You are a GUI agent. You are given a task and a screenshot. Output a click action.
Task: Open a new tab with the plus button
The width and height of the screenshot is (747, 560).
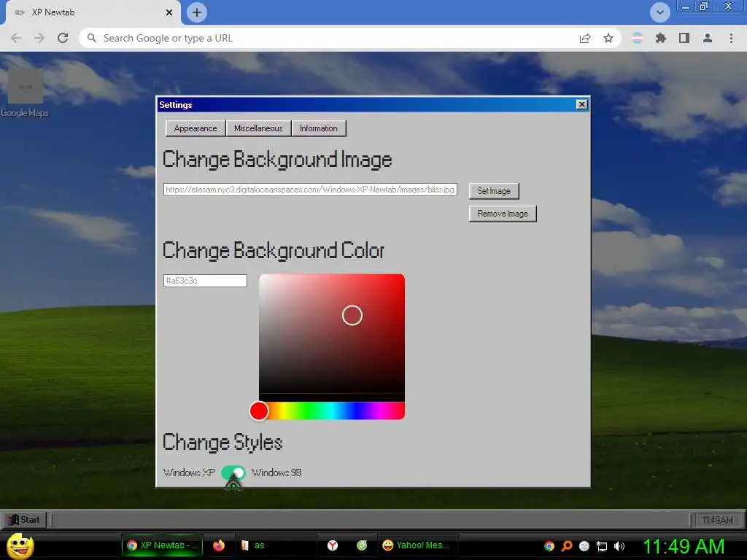pyautogui.click(x=197, y=12)
